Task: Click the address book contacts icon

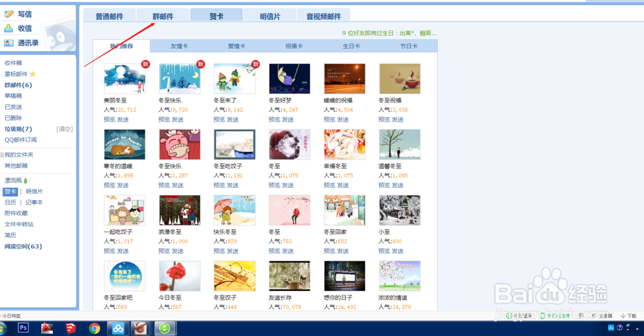Action: coord(8,42)
